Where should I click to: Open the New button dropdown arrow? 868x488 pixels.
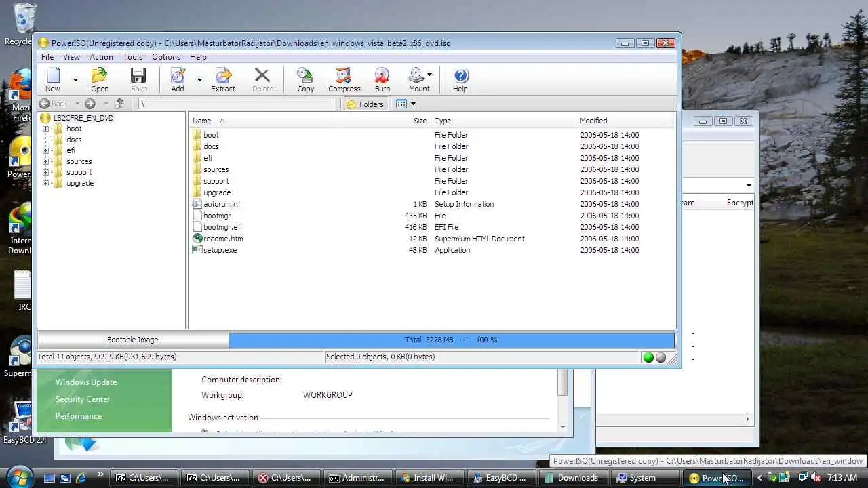click(x=75, y=79)
